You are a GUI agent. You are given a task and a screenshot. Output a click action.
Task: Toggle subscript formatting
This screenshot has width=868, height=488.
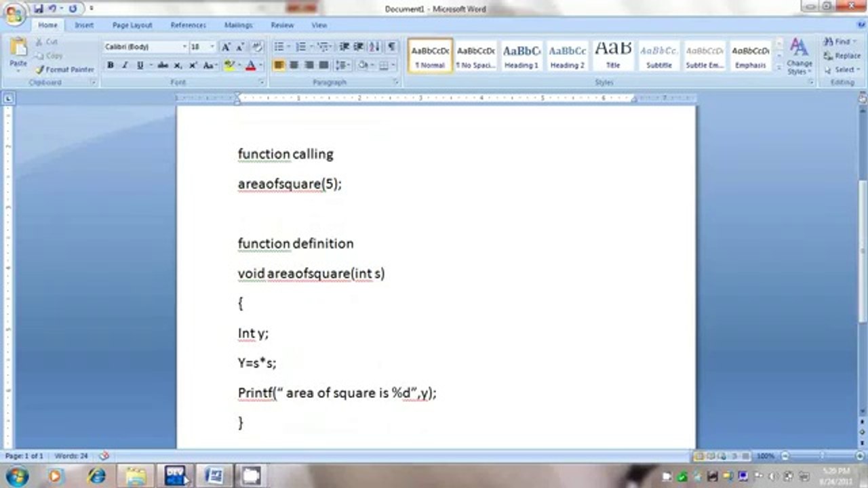pyautogui.click(x=178, y=65)
